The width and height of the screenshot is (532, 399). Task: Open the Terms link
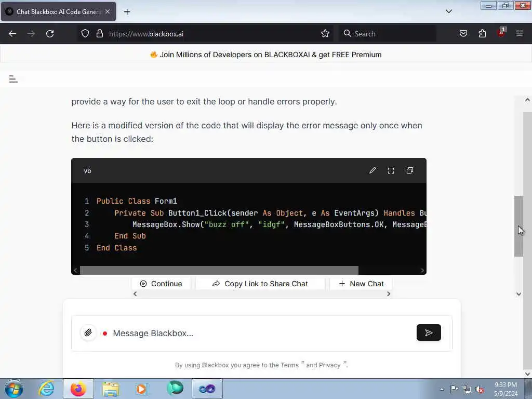point(289,365)
